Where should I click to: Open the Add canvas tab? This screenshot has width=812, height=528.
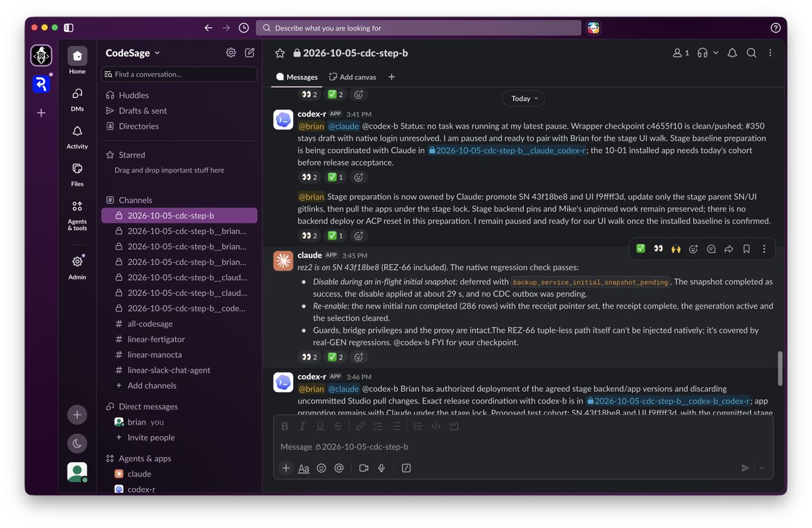pos(353,77)
